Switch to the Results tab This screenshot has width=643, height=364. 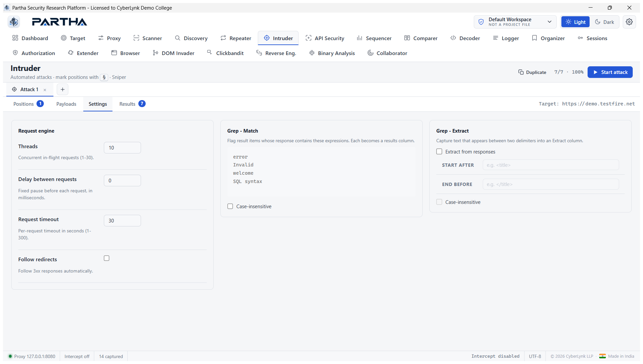pyautogui.click(x=132, y=104)
